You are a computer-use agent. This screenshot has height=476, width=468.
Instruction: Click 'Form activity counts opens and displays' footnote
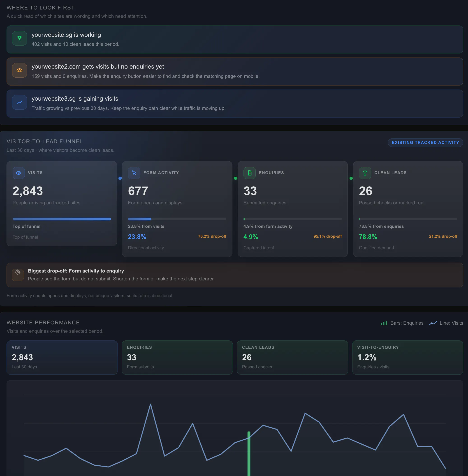point(90,296)
